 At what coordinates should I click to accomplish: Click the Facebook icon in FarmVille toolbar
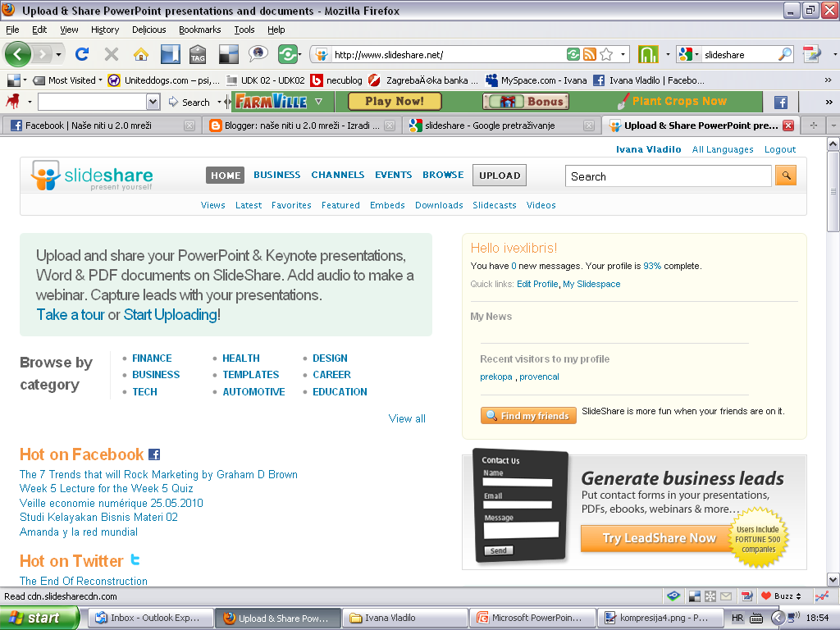(781, 102)
